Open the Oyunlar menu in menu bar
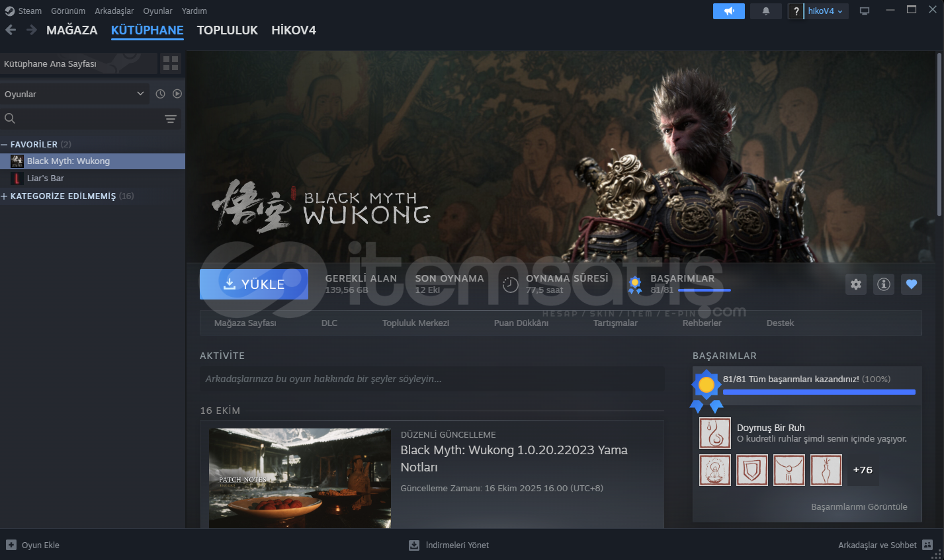This screenshot has height=560, width=944. [x=157, y=11]
